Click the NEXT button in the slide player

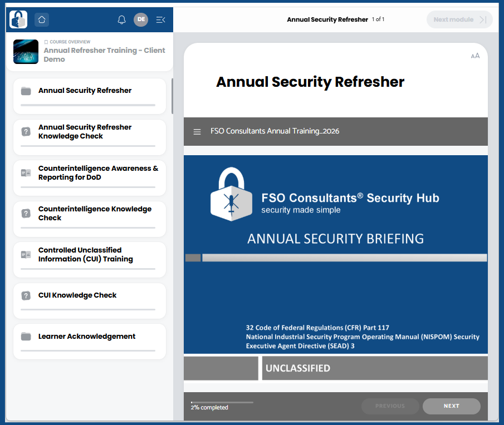click(x=451, y=406)
